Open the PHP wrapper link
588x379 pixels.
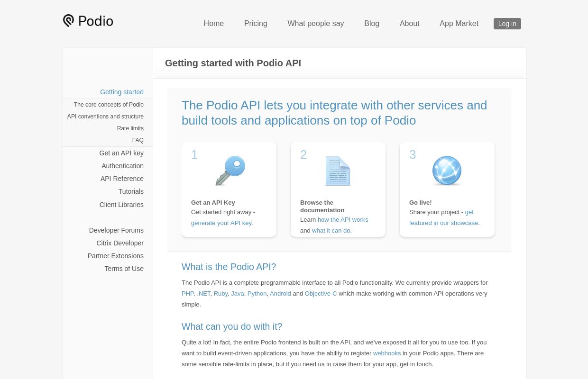tap(188, 294)
